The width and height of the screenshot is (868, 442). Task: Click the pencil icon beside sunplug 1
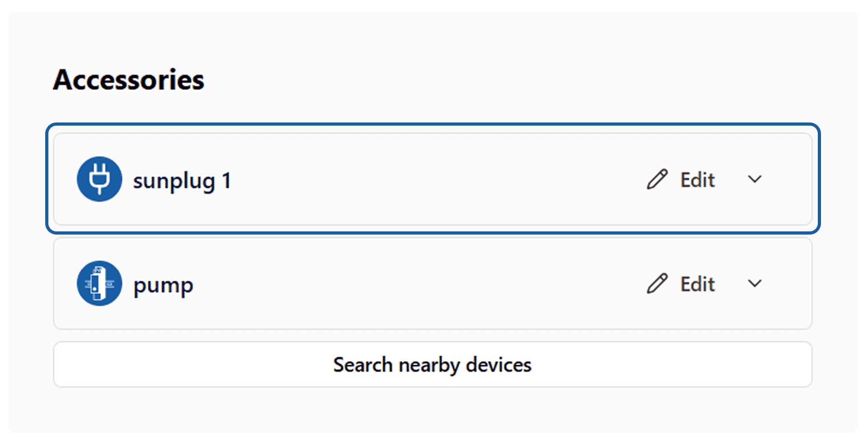click(x=657, y=179)
